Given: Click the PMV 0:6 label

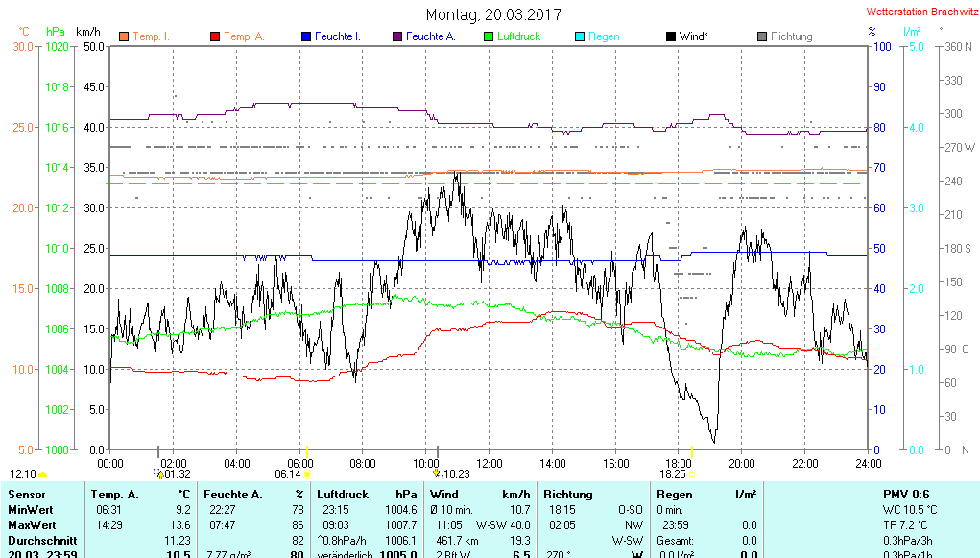Looking at the screenshot, I should coord(905,494).
